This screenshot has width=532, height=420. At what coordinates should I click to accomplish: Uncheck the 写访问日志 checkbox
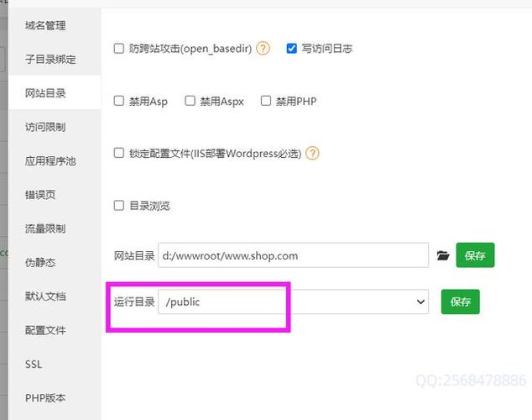click(x=291, y=48)
